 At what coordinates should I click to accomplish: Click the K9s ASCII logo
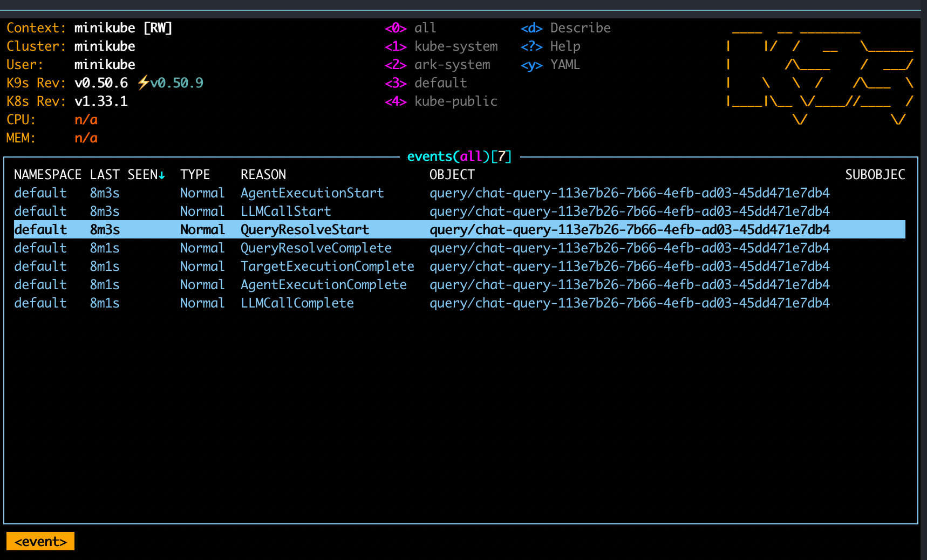pyautogui.click(x=820, y=76)
